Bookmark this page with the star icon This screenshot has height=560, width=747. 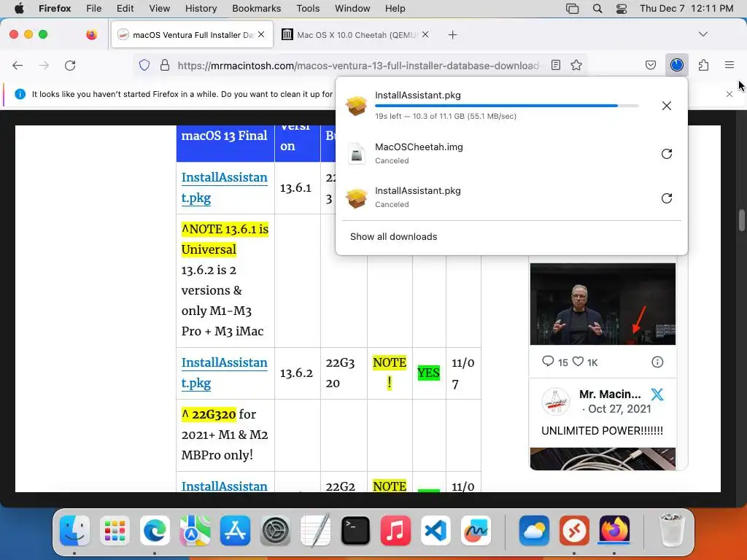pyautogui.click(x=576, y=65)
